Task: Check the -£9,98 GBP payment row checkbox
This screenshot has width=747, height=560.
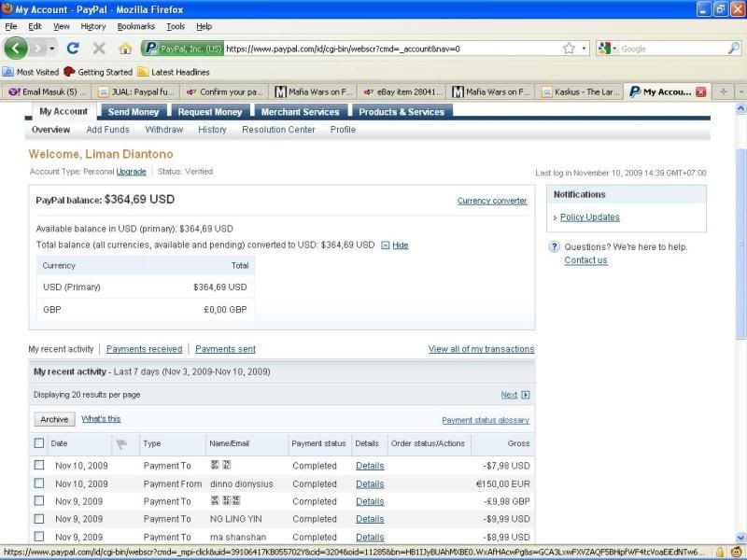Action: (x=39, y=500)
